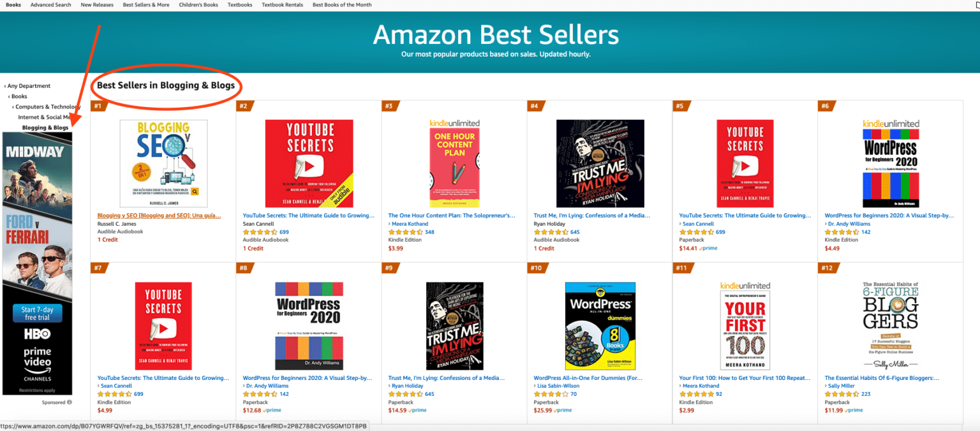Click star rating of The One Hour Content Plan

coord(406,232)
